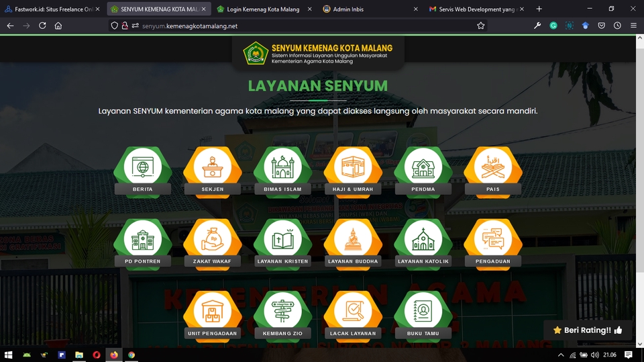Bookmark this page with the star
Screen dimensions: 644x362
pos(480,26)
